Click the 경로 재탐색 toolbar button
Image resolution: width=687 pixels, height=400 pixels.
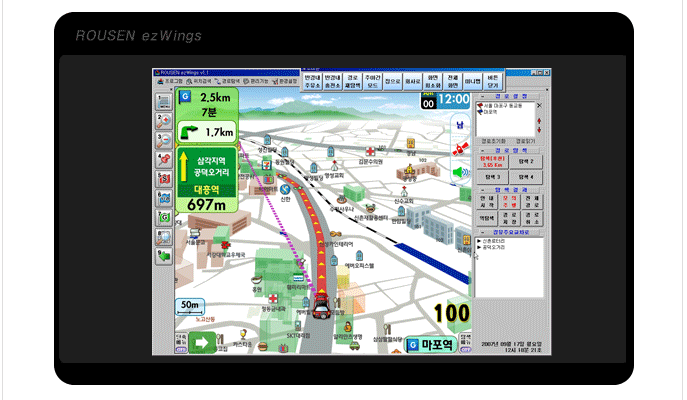352,81
